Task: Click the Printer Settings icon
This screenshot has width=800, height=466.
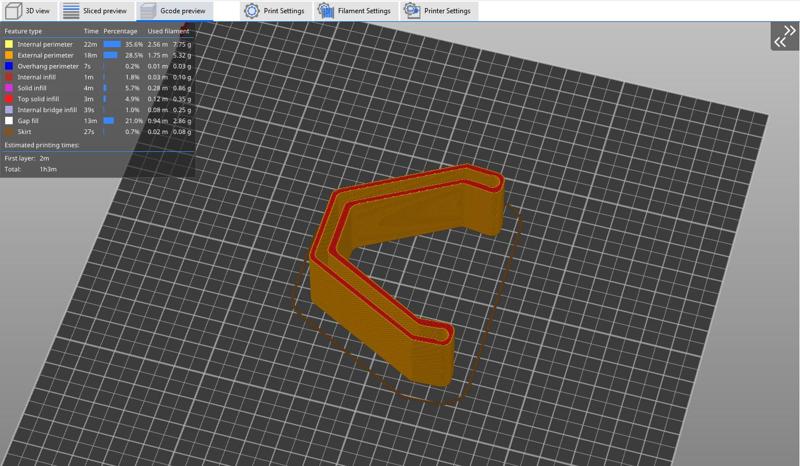Action: (x=411, y=10)
